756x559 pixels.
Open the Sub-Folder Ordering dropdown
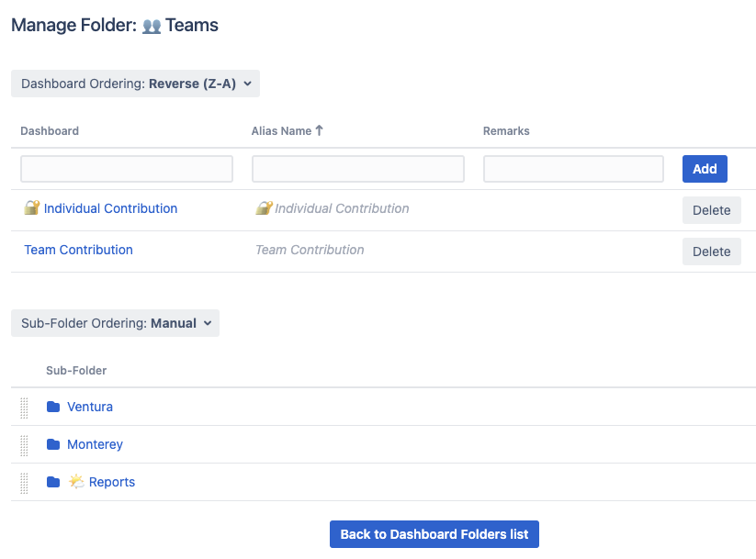tap(116, 323)
